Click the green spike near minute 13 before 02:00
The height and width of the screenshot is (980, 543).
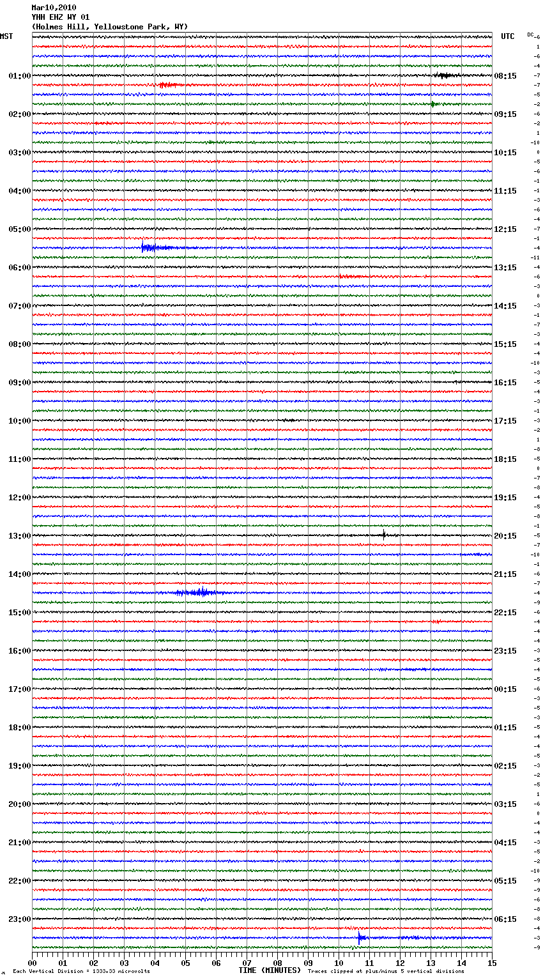coord(432,104)
